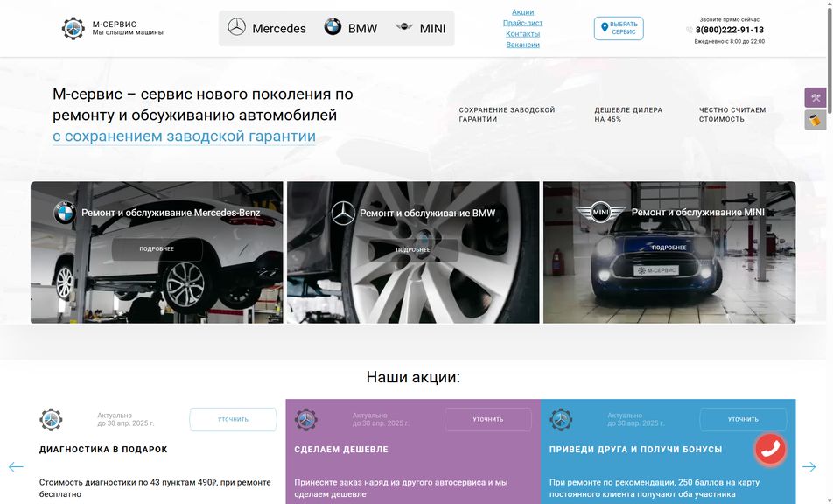Go to the Контакты page
This screenshot has width=833, height=504.
point(522,33)
